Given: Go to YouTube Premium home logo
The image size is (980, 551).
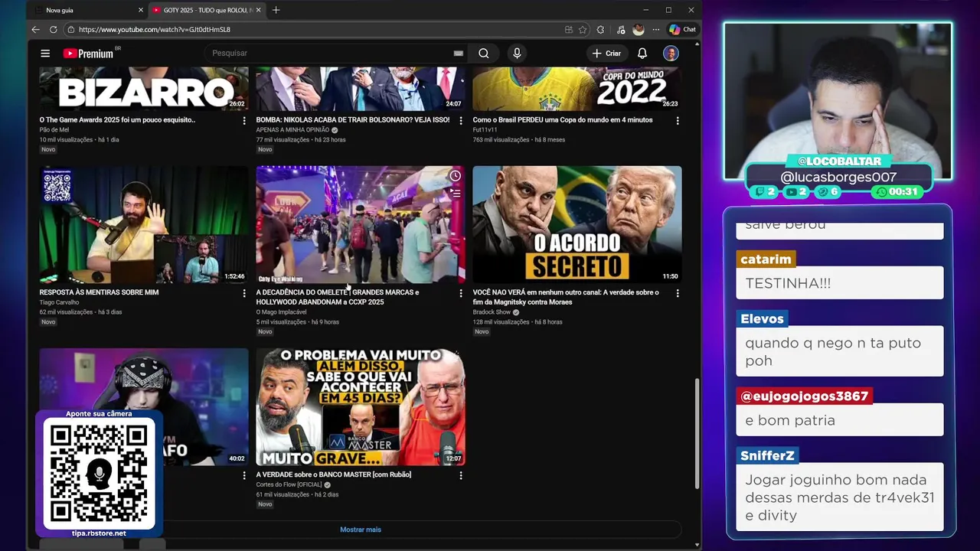Looking at the screenshot, I should [x=88, y=54].
